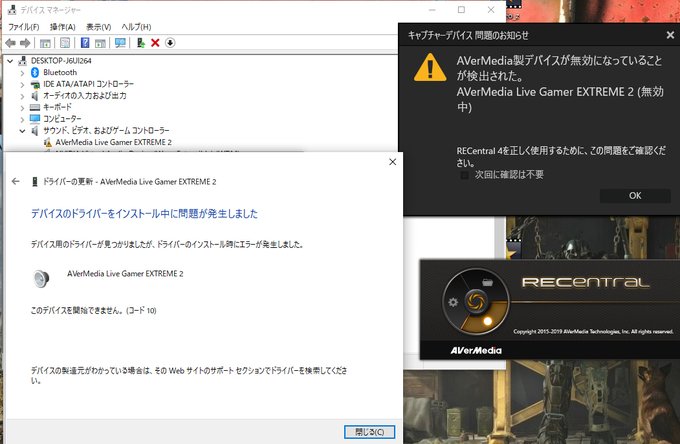Click the RECentral logo text on splash
680x444 pixels.
click(586, 283)
